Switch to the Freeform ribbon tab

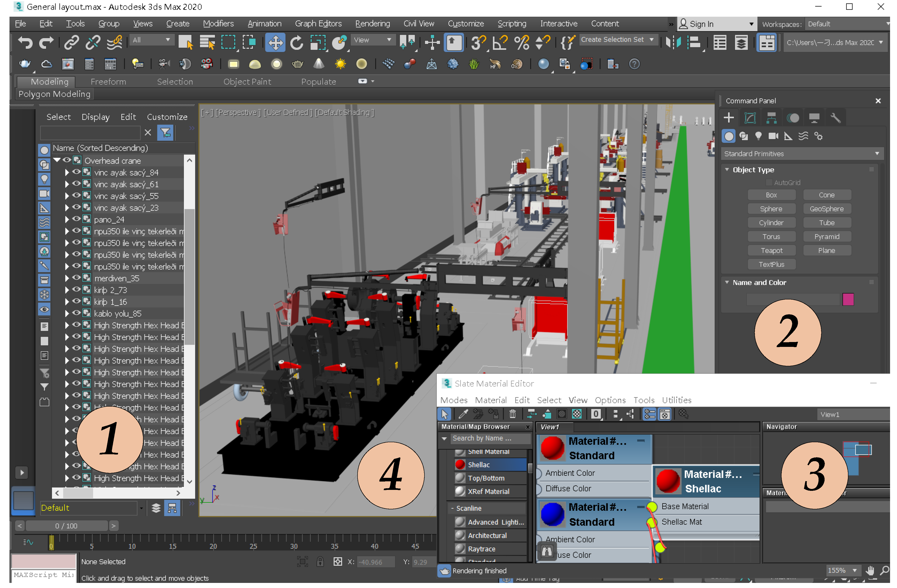click(108, 81)
